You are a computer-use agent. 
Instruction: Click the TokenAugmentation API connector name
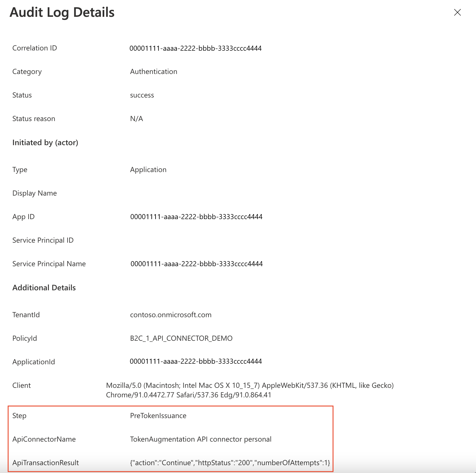click(201, 439)
